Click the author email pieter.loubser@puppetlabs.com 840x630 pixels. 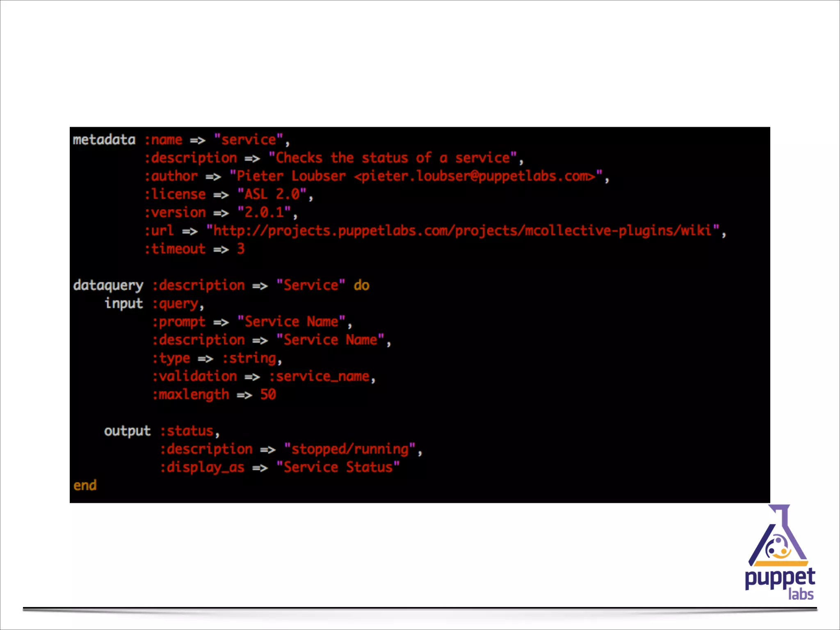[x=474, y=176]
